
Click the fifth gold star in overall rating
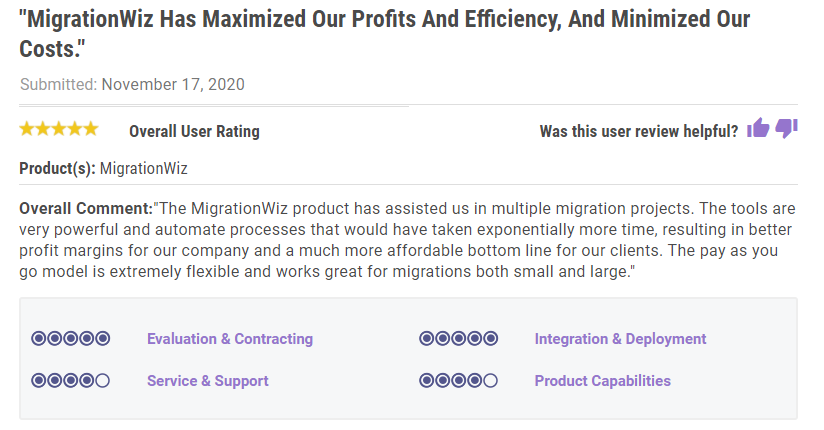(91, 129)
